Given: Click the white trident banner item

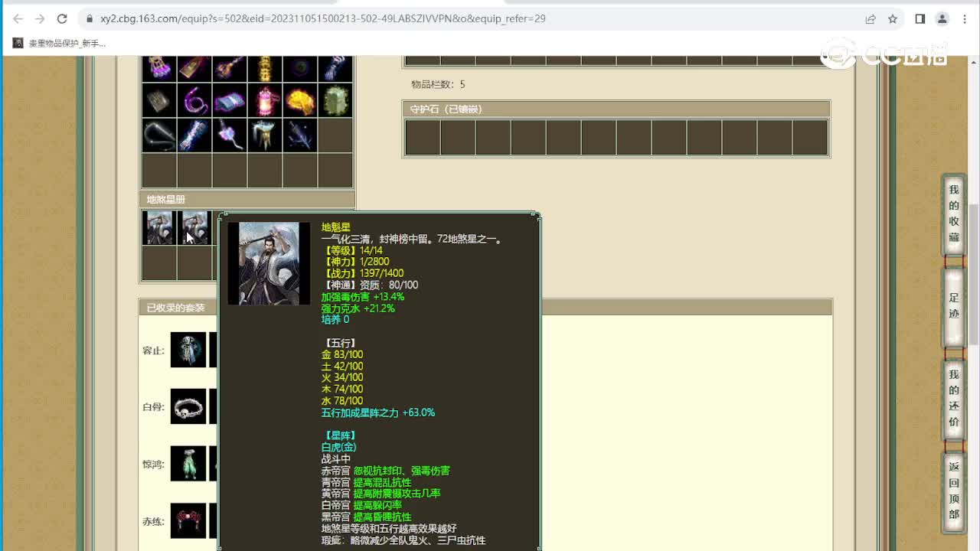Looking at the screenshot, I should click(265, 135).
